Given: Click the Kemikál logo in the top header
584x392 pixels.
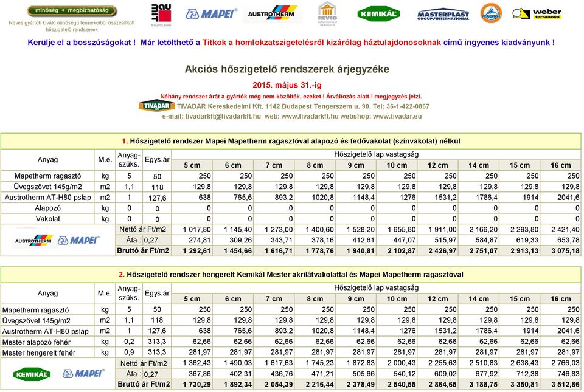Looking at the screenshot, I should point(378,14).
